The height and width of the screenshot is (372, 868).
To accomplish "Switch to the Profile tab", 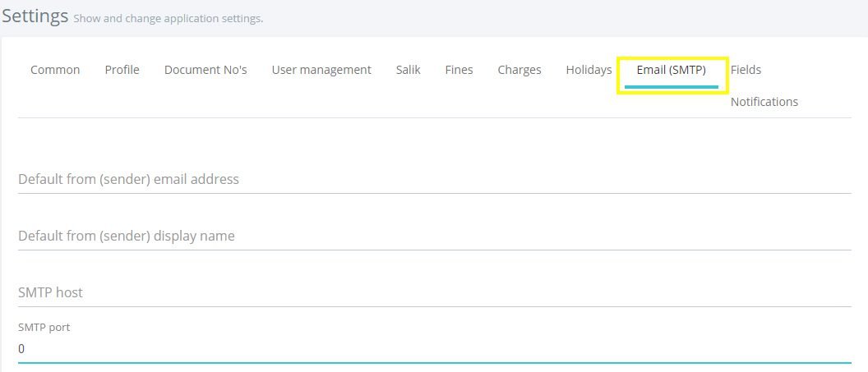I will pyautogui.click(x=122, y=70).
